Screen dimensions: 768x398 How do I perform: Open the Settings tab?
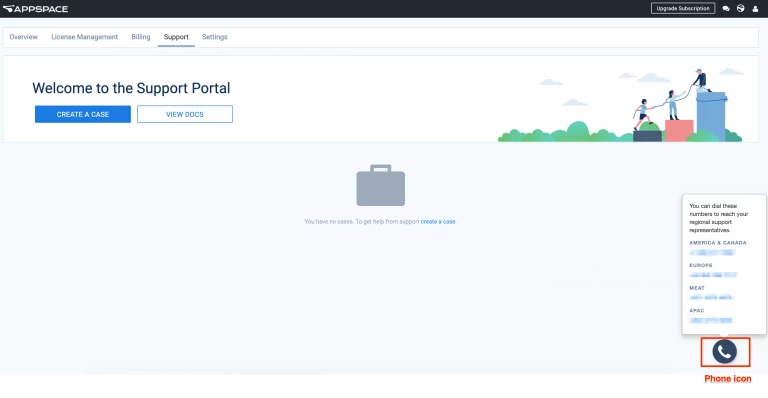(x=215, y=37)
